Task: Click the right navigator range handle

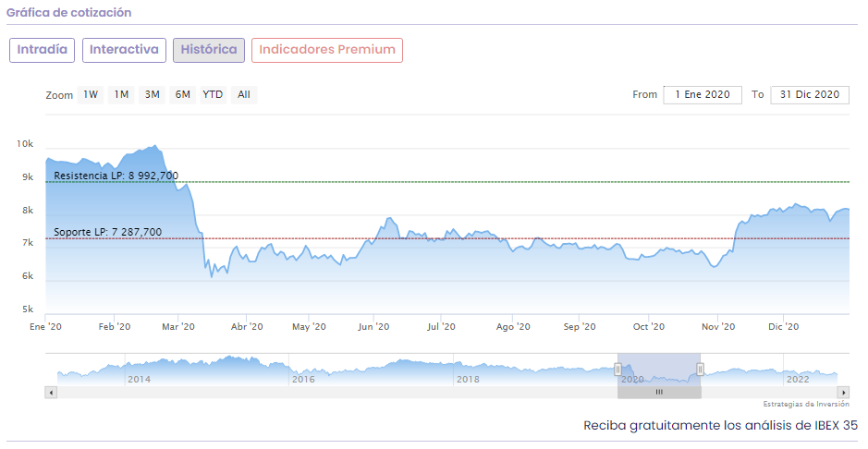Action: tap(701, 370)
